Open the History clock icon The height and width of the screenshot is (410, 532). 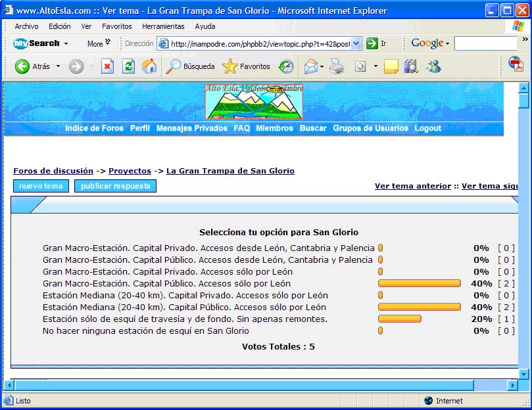tap(286, 66)
